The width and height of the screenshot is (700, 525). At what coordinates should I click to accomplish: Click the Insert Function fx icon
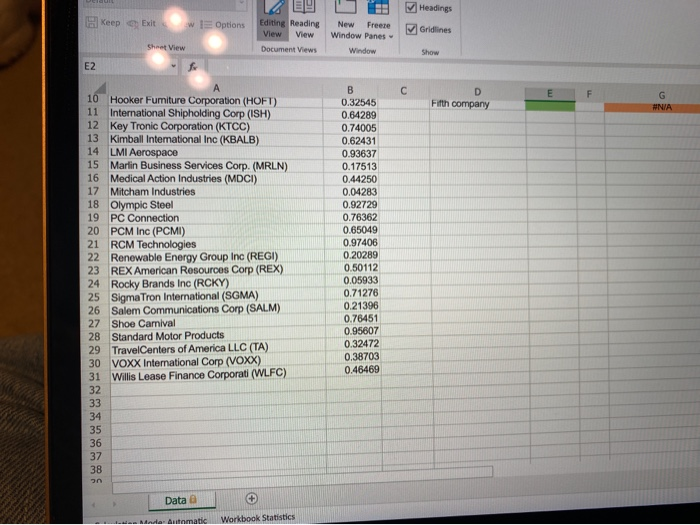point(193,67)
